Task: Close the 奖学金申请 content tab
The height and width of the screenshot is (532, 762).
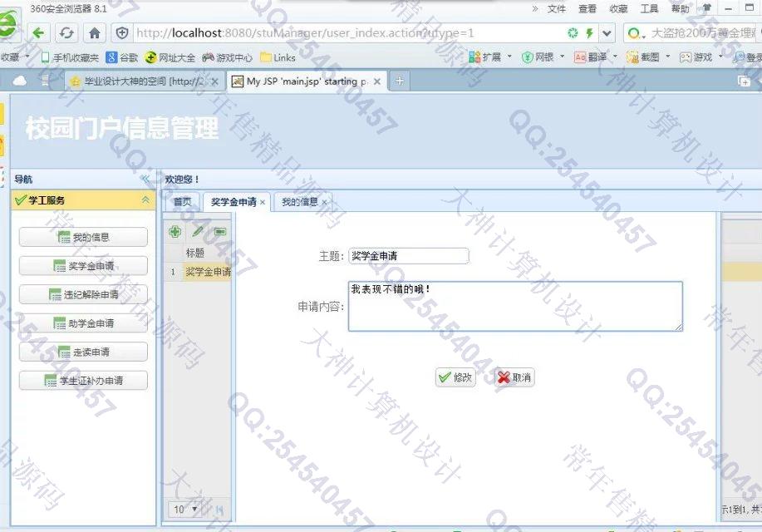Action: click(263, 202)
